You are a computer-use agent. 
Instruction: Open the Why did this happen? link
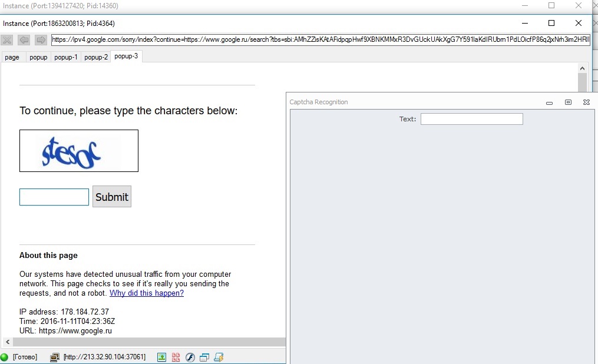tap(147, 293)
